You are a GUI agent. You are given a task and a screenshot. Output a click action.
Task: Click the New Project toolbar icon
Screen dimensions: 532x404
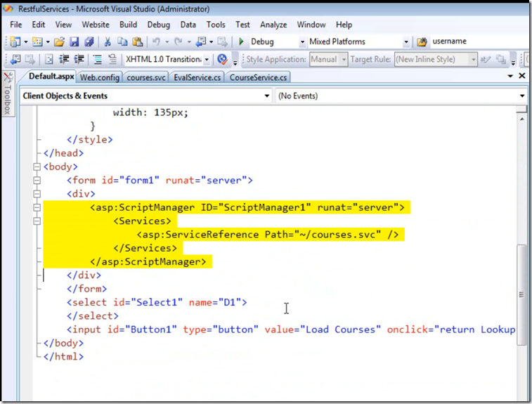[x=15, y=41]
